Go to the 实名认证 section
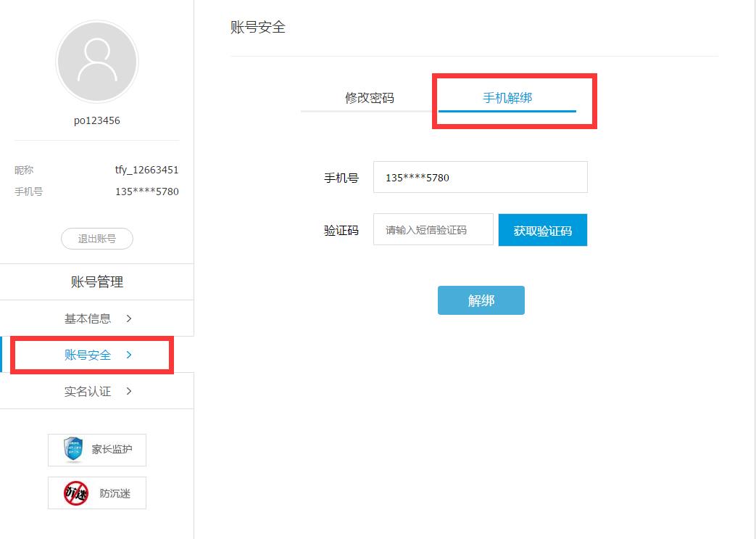This screenshot has height=539, width=756. tap(88, 391)
